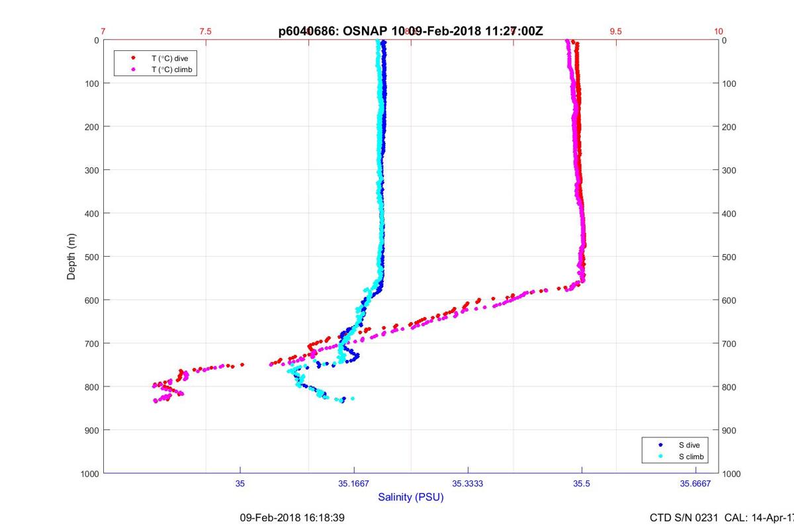Select the 'T (°C) dive' legend label

(x=170, y=58)
